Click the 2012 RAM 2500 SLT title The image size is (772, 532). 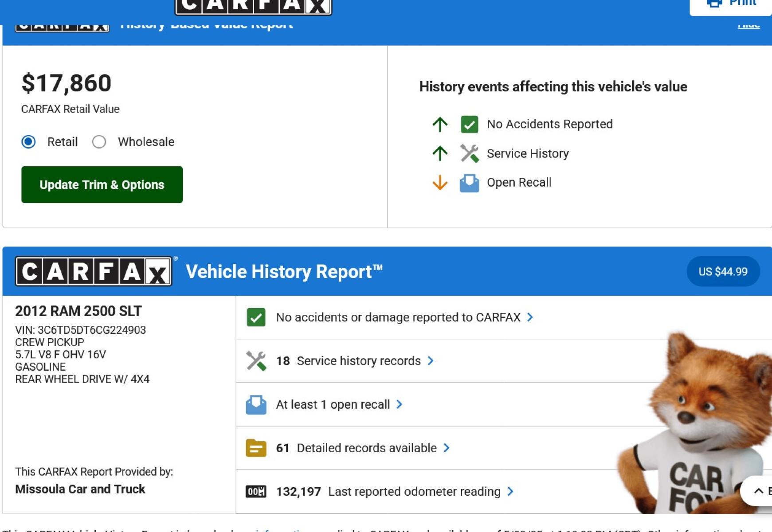[78, 311]
